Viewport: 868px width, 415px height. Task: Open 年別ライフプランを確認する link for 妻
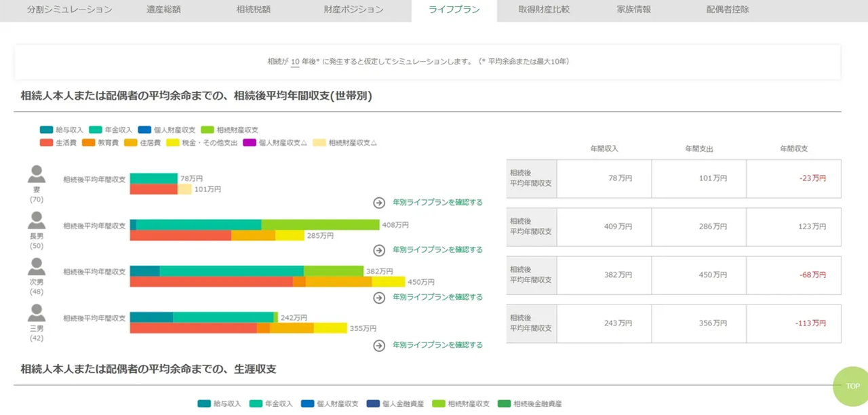[x=437, y=203]
